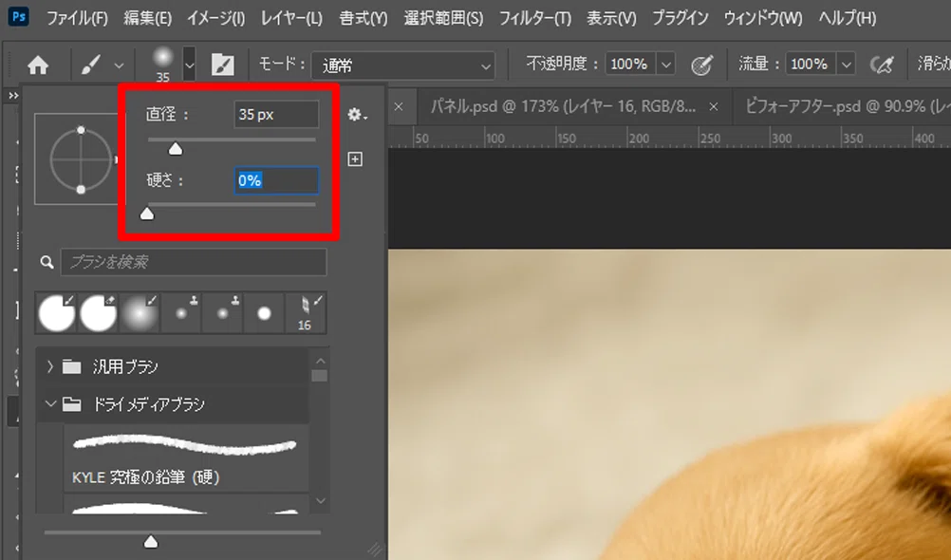Open the レイヤー(L) menu
Image resolution: width=951 pixels, height=560 pixels.
pos(291,18)
